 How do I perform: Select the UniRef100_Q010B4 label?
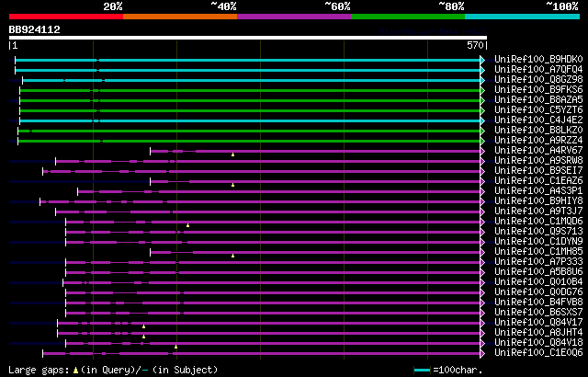click(x=538, y=282)
